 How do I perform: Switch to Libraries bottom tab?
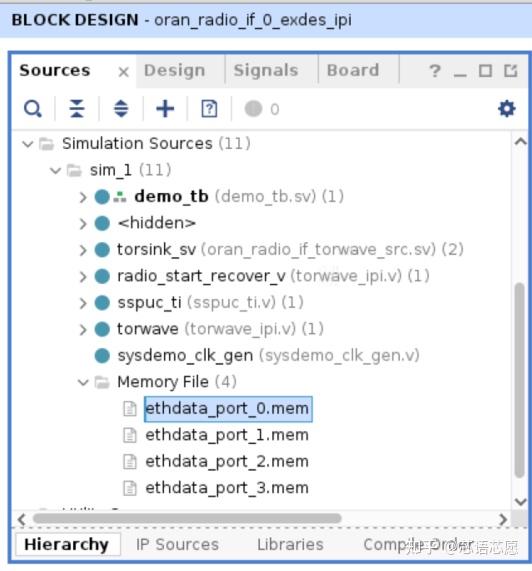tap(290, 545)
